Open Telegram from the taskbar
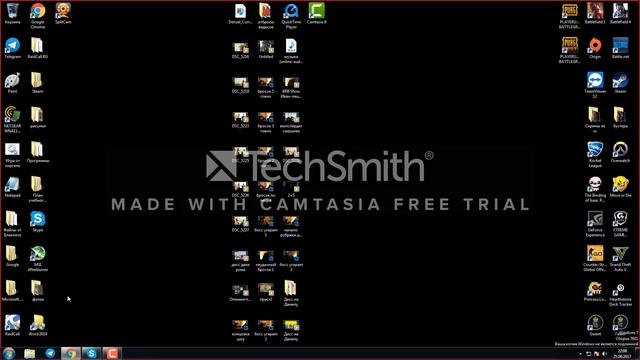 50,353
